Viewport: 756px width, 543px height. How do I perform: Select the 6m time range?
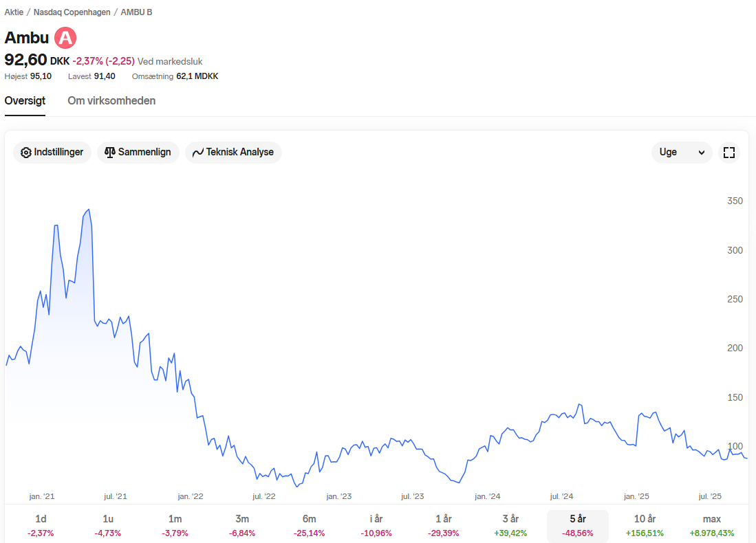pos(309,525)
